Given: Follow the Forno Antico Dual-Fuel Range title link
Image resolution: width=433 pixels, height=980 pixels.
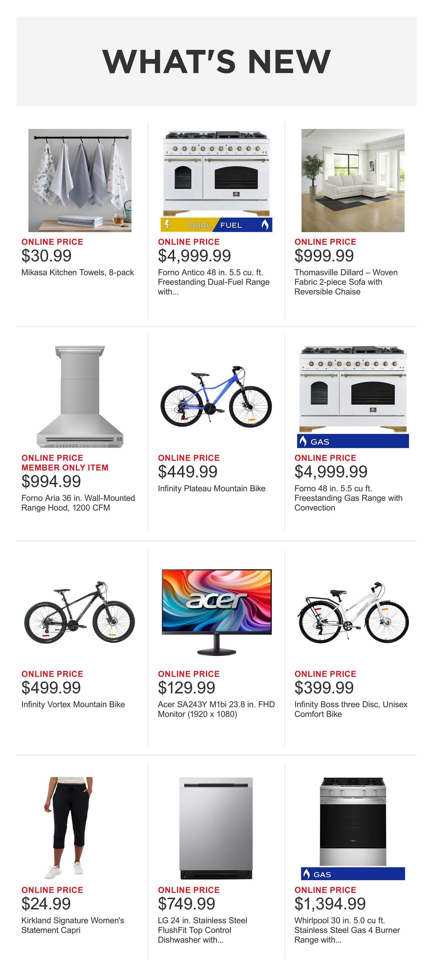Looking at the screenshot, I should point(214,282).
